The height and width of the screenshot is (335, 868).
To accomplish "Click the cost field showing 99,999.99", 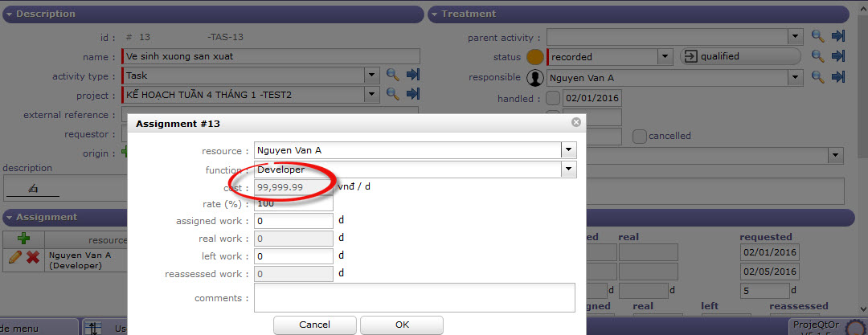I will point(293,187).
